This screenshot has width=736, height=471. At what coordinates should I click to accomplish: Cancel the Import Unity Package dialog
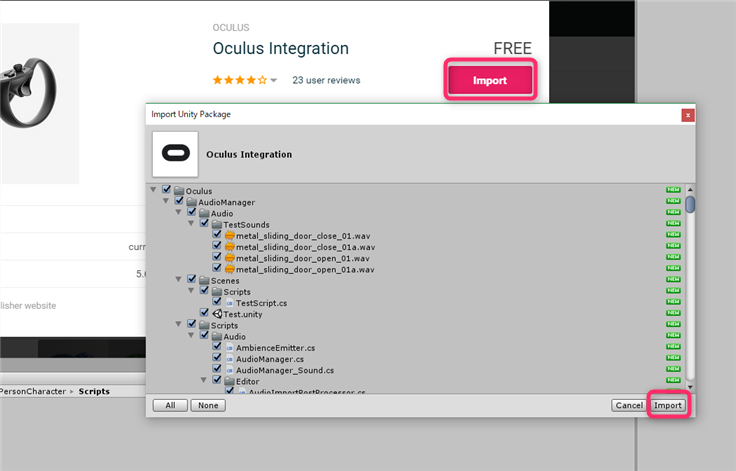coord(629,405)
